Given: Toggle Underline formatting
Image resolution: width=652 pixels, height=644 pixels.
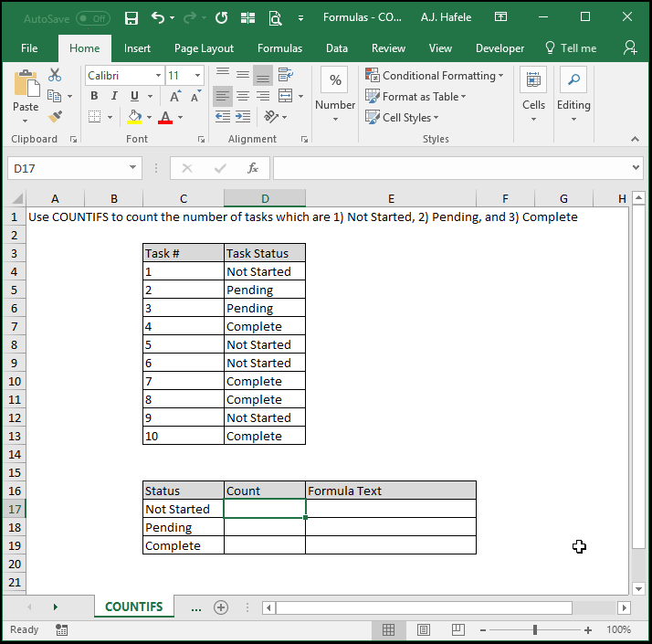Looking at the screenshot, I should click(x=134, y=96).
